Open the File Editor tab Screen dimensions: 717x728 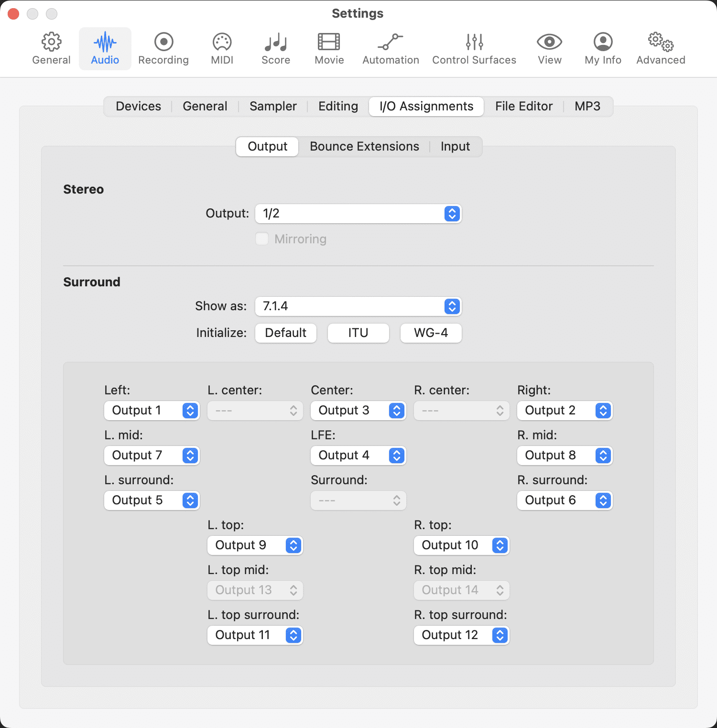(523, 106)
